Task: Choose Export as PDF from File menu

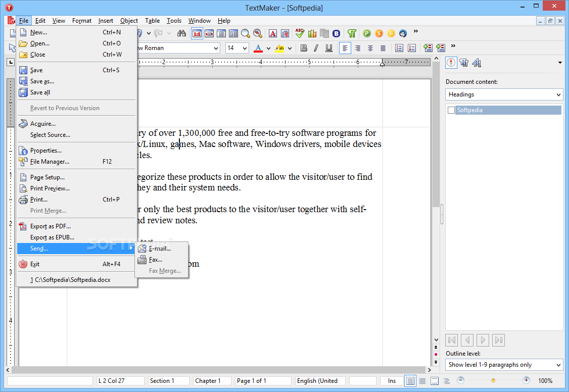Action: tap(77, 226)
